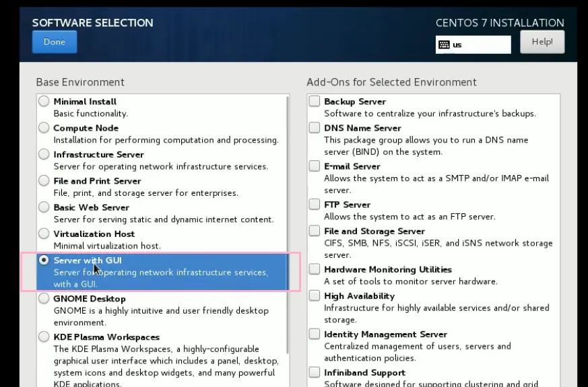The height and width of the screenshot is (387, 588).
Task: Click the 'Infiniband Support' label text
Action: 365,373
